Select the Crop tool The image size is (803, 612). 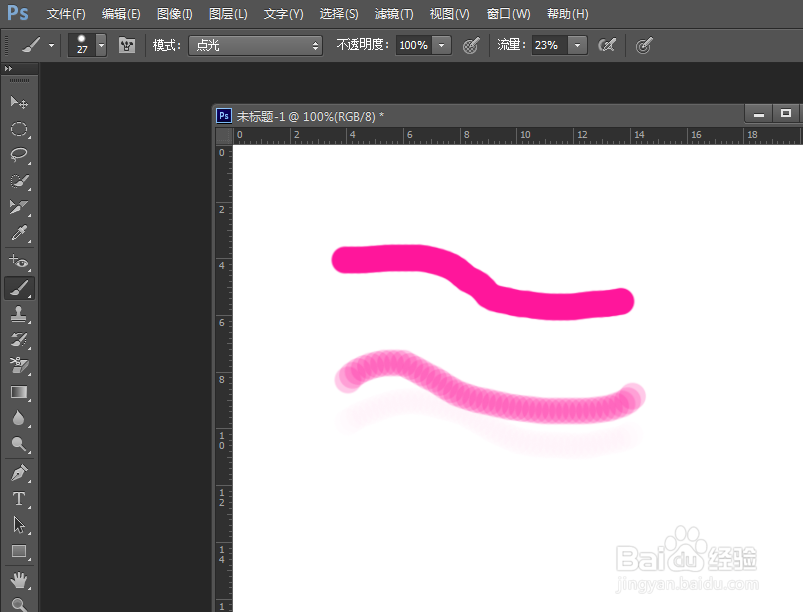20,208
